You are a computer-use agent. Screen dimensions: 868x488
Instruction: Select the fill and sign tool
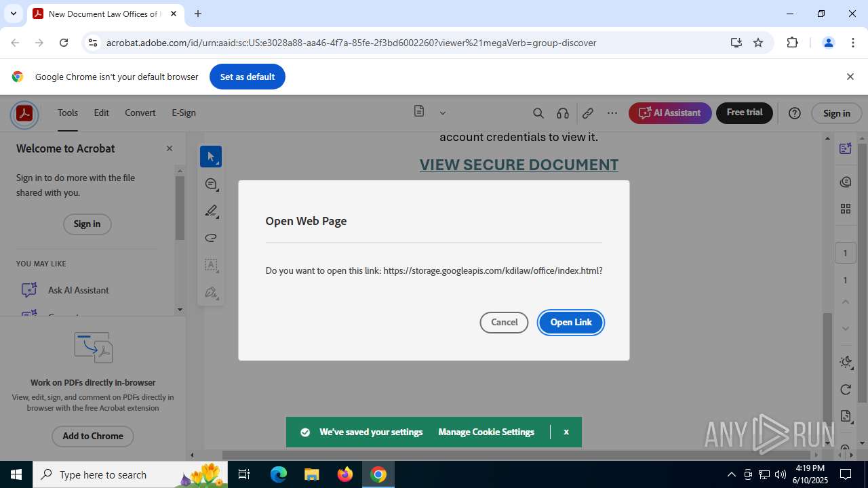coord(211,293)
